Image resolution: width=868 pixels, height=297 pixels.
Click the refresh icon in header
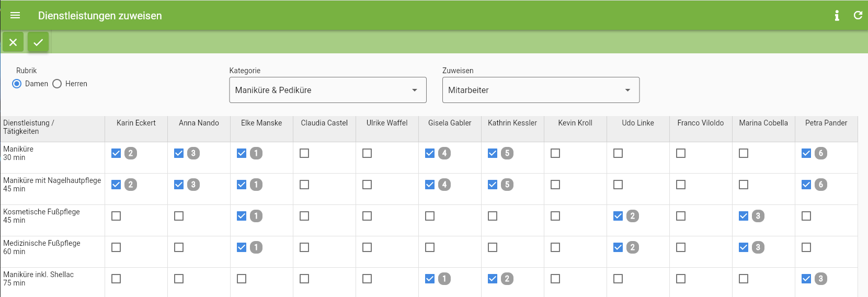click(x=858, y=16)
